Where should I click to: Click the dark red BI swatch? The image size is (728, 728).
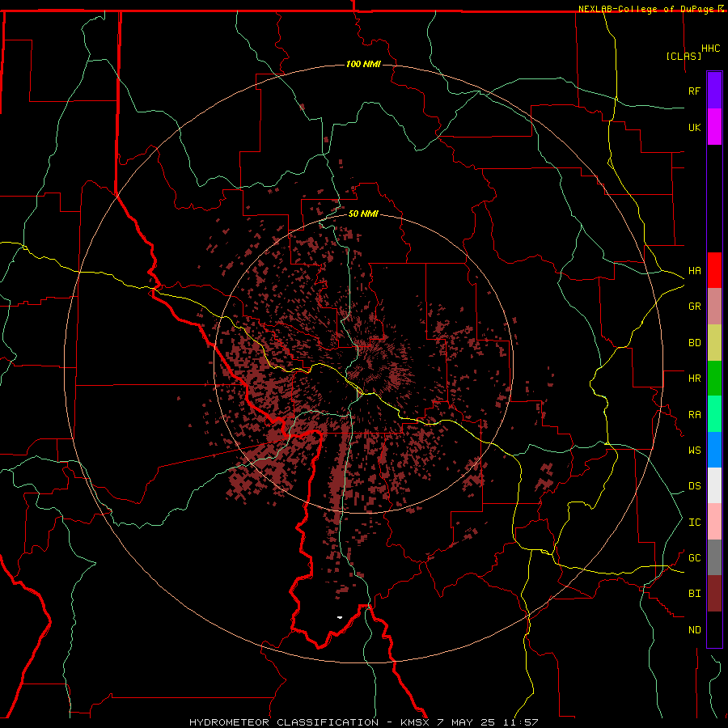[x=714, y=594]
